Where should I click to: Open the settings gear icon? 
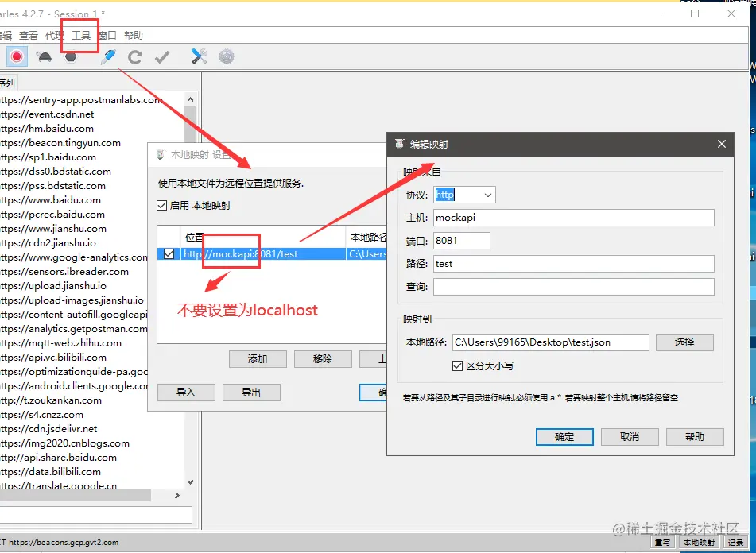(227, 56)
